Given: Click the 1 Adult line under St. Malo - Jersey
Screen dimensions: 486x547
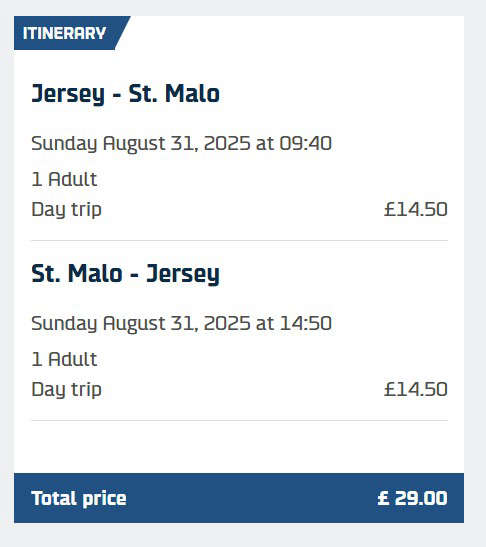Looking at the screenshot, I should (64, 359).
